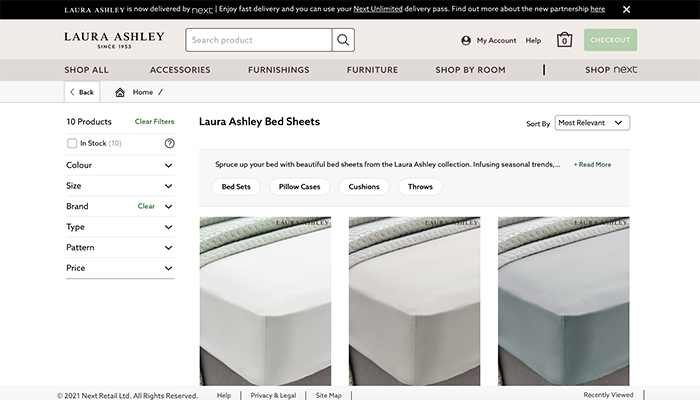Click the Checkout button
Screen dimensions: 700x400
[x=610, y=40]
